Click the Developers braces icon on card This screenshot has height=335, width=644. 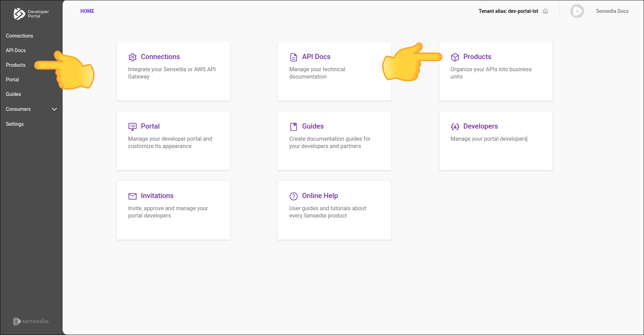pos(455,126)
